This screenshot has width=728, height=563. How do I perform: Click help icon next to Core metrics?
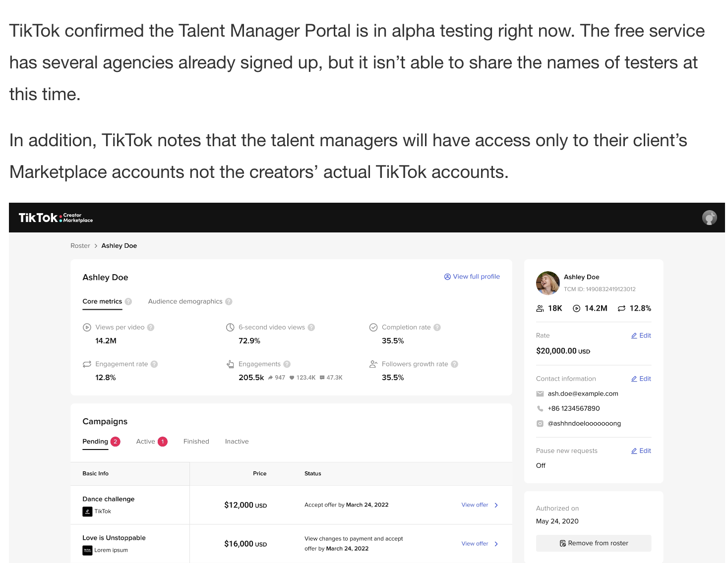[128, 301]
